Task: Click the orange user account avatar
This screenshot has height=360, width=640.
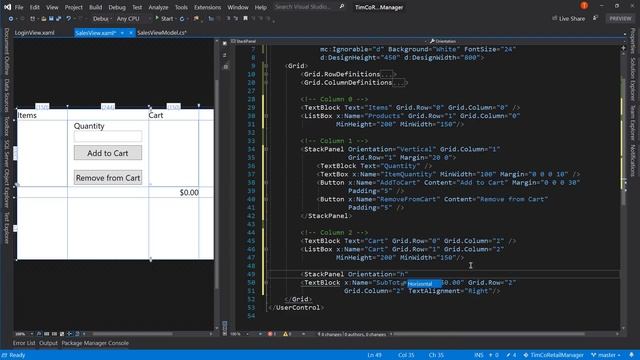Action: (584, 6)
